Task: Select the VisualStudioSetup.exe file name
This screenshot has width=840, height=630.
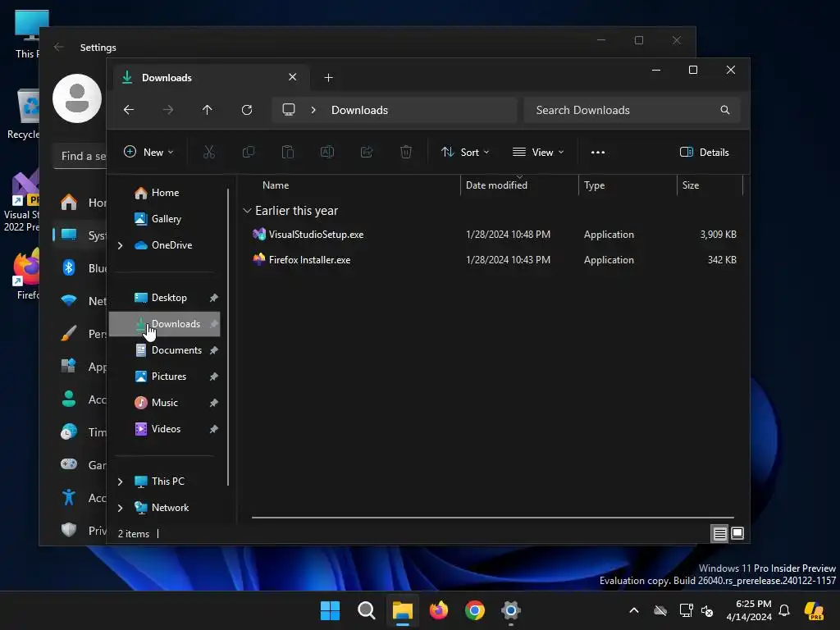Action: (x=316, y=235)
